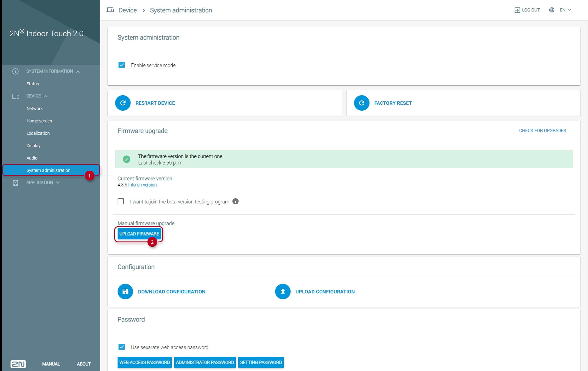The height and width of the screenshot is (371, 588).
Task: Click the Firmware upgrade heading
Action: click(x=142, y=131)
